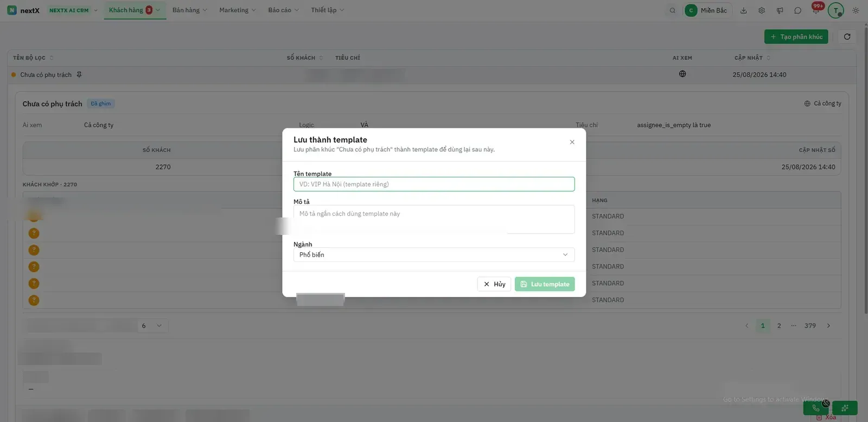Click the nextX logo
The image size is (868, 422).
point(23,10)
